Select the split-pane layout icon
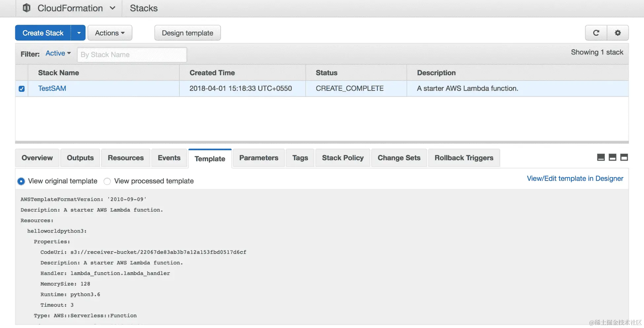644x328 pixels. tap(613, 158)
